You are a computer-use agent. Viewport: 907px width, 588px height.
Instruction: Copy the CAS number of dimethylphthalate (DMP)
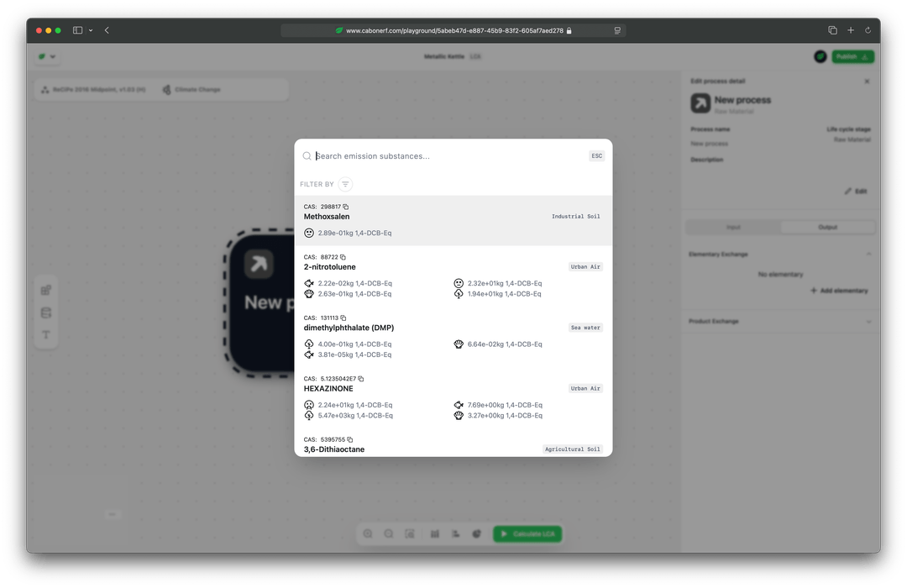point(343,318)
